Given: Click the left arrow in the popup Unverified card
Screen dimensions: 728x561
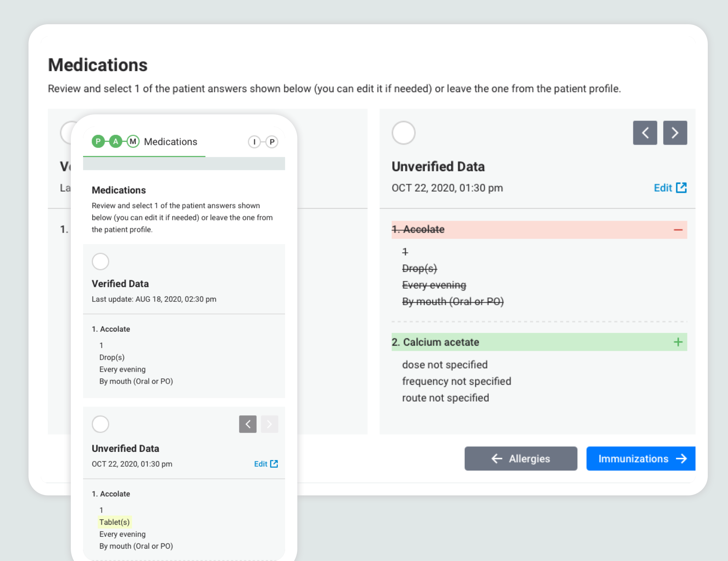Looking at the screenshot, I should tap(248, 424).
